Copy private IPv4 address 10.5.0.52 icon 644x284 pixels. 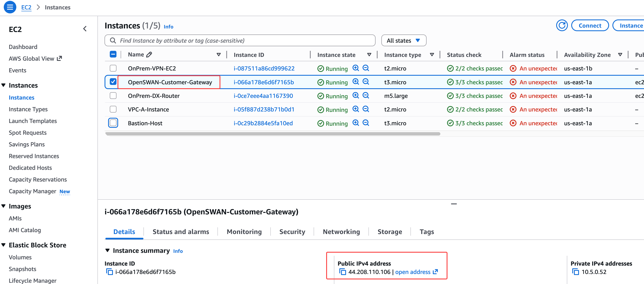pyautogui.click(x=575, y=272)
